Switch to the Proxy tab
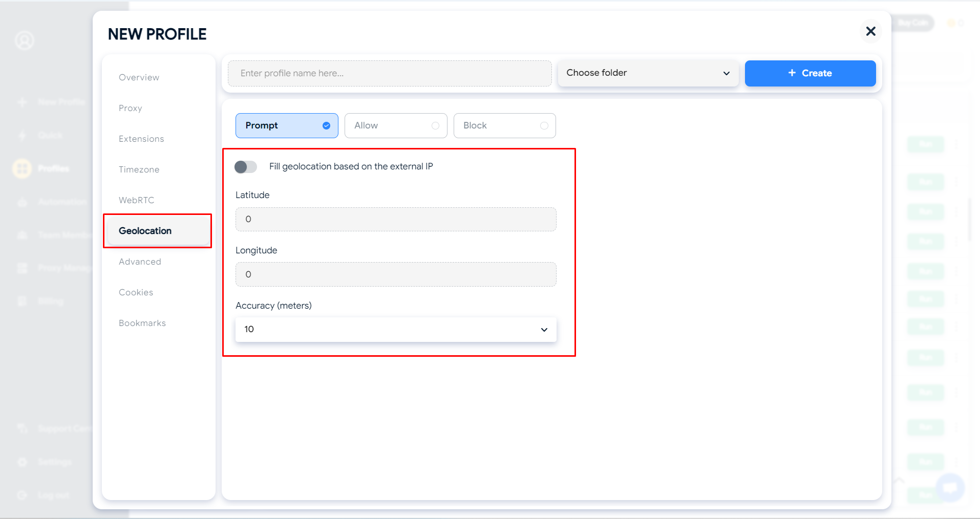The image size is (980, 519). [131, 109]
